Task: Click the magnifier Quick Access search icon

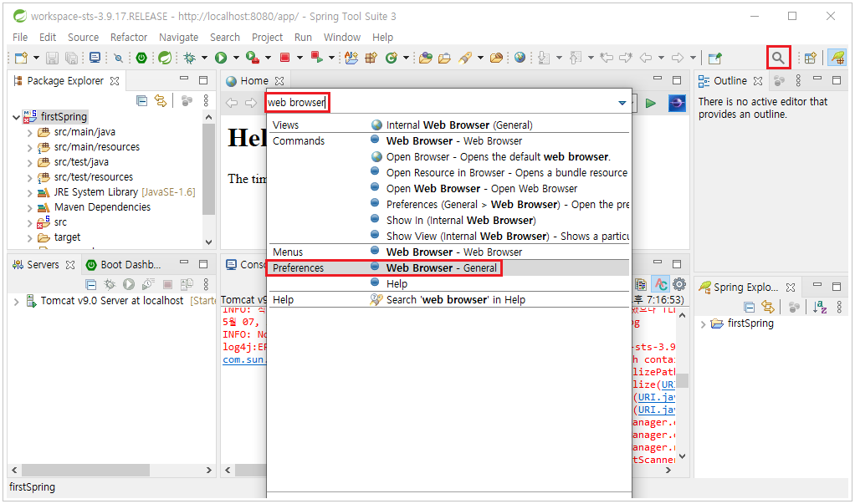Action: point(778,58)
